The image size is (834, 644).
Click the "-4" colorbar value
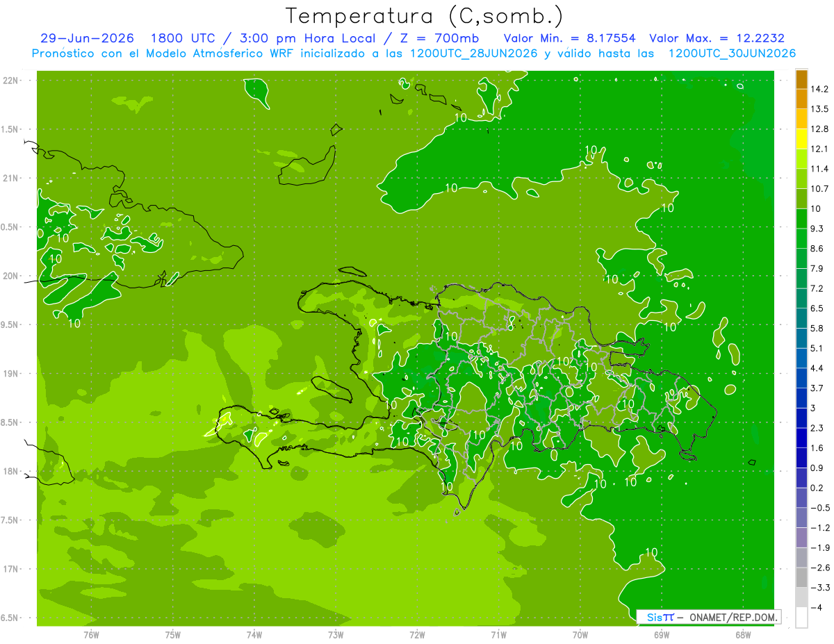coord(815,608)
